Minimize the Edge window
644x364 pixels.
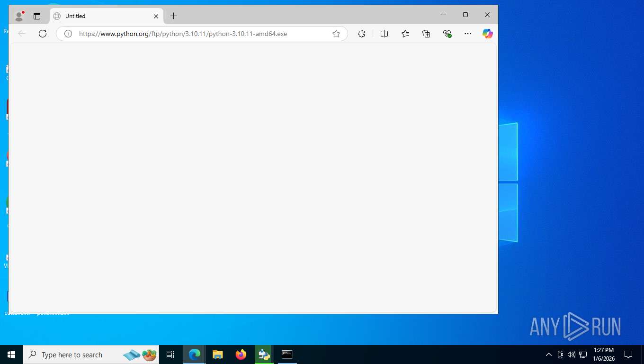[444, 15]
